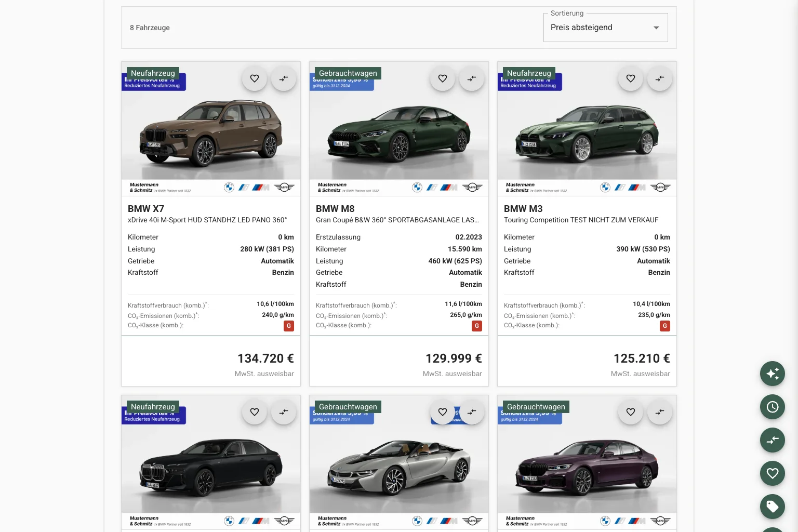Favorite the black sedan in the second row
The height and width of the screenshot is (532, 798).
pos(255,412)
